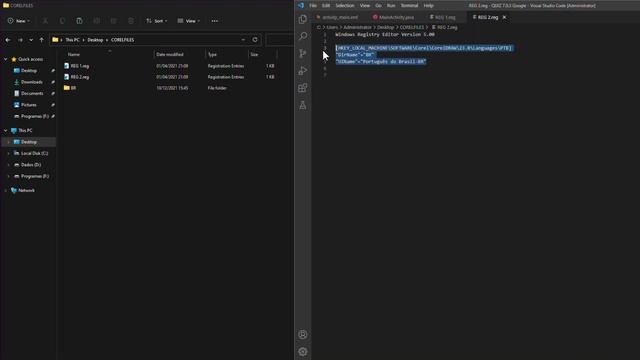The height and width of the screenshot is (360, 640).
Task: Open Recent locations chevron next to Forward arrow
Action: tap(31, 40)
